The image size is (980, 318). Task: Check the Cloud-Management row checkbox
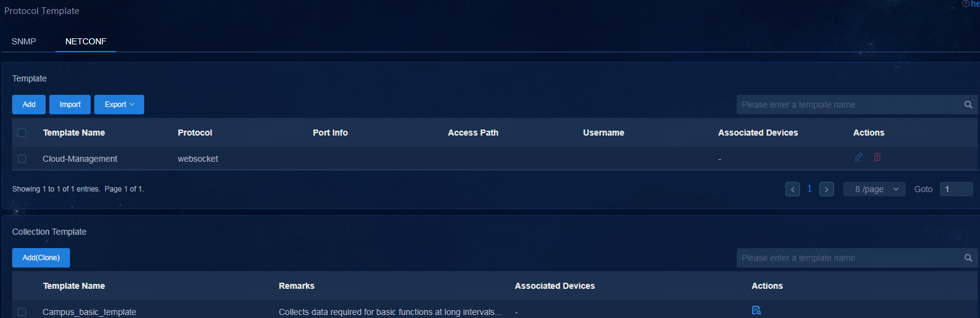click(x=22, y=159)
